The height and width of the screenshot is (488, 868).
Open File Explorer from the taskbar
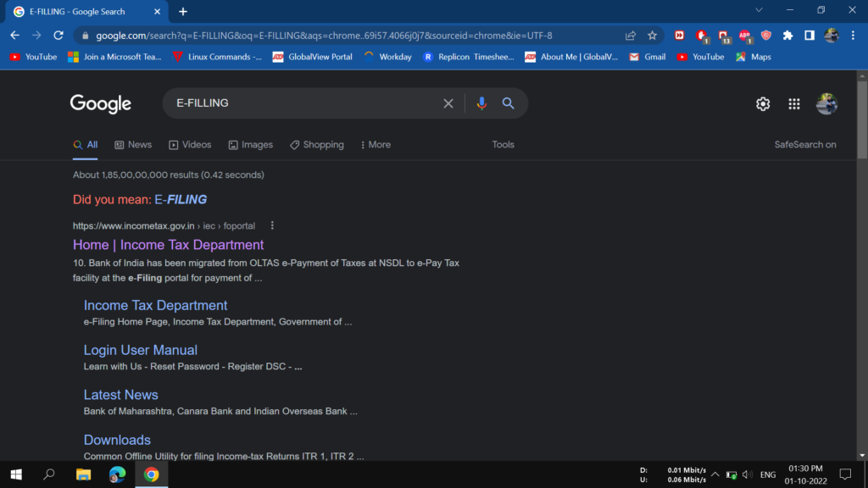click(84, 474)
